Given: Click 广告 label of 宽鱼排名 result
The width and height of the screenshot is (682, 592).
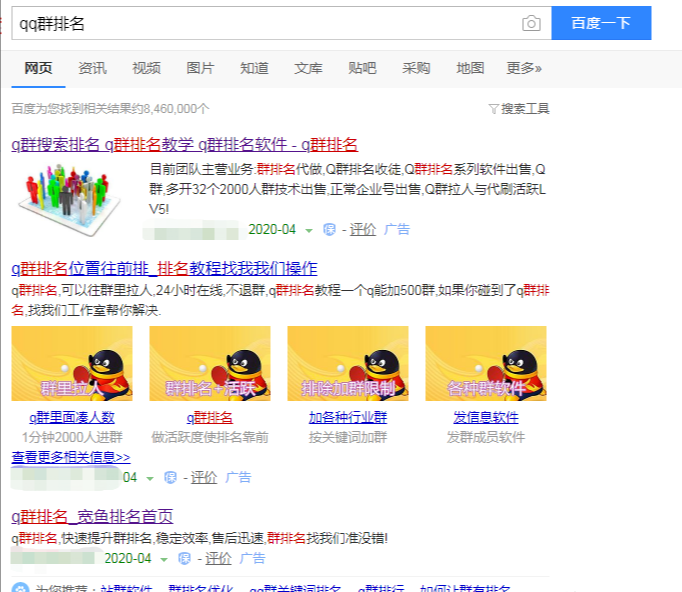Looking at the screenshot, I should 252,558.
